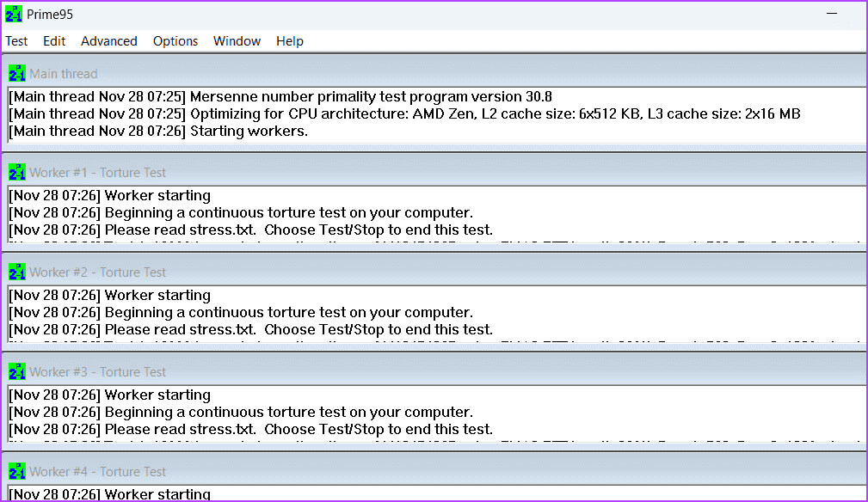Select the Worker #1 - Torture Test title bar
Image resolution: width=868 pixels, height=502 pixels.
pos(430,173)
